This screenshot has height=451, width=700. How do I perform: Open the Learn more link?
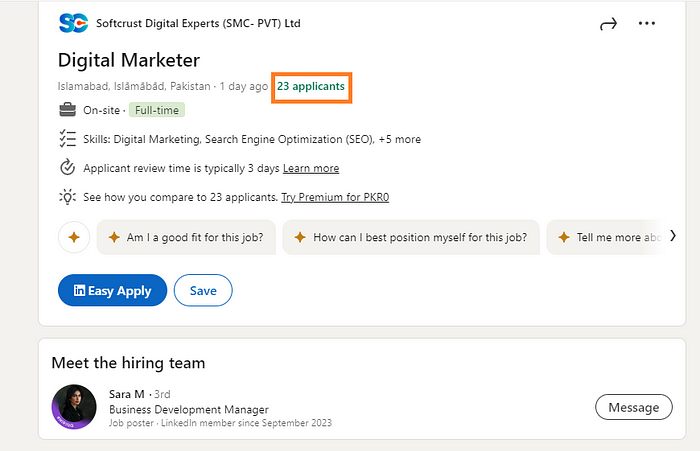click(x=311, y=168)
